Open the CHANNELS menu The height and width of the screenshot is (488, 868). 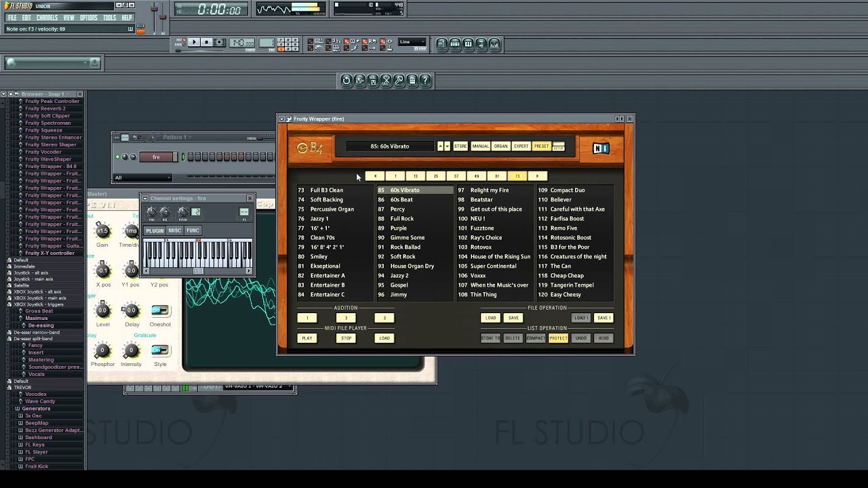click(x=47, y=18)
